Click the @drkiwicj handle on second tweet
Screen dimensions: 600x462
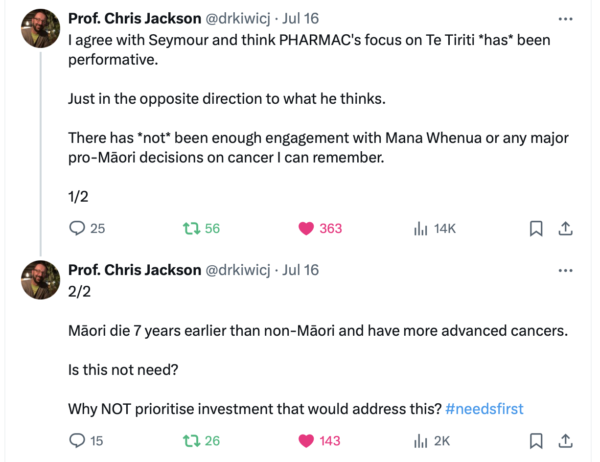click(x=239, y=270)
